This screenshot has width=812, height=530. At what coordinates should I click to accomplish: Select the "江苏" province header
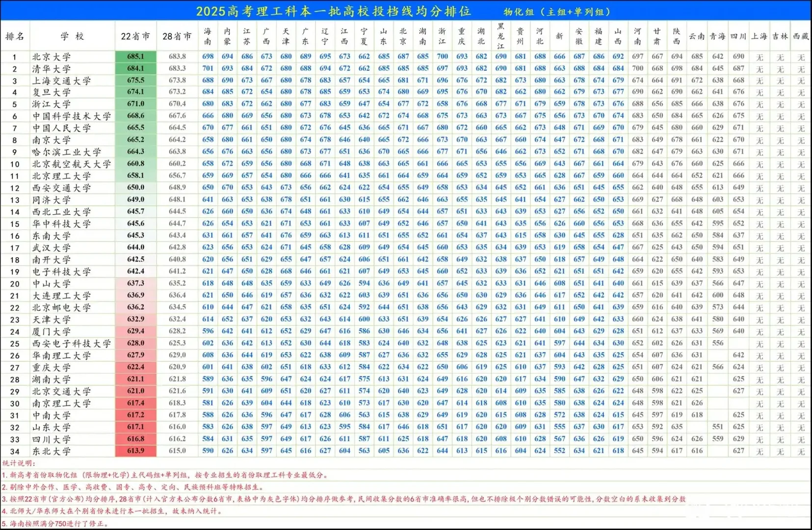(247, 36)
